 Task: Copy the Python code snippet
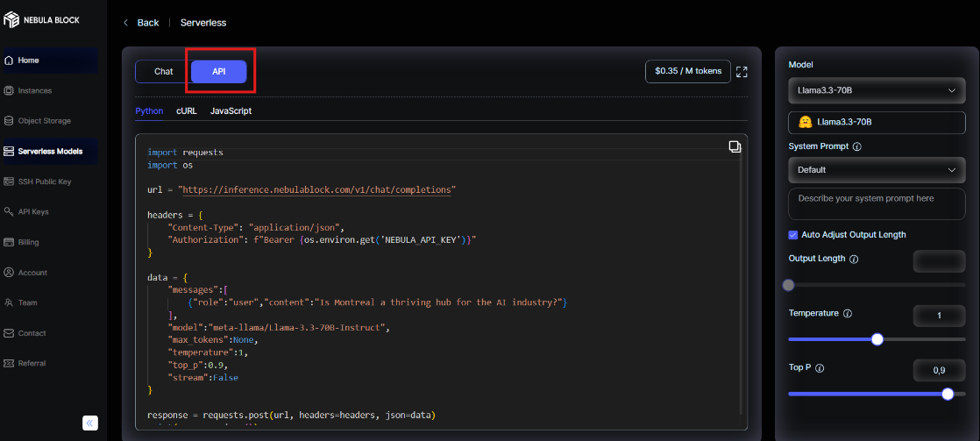point(735,147)
